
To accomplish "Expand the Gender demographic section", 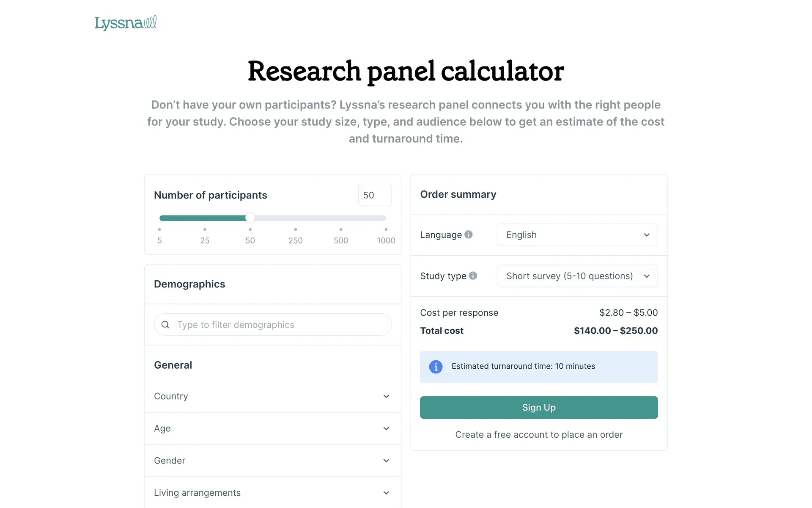I will coord(272,461).
